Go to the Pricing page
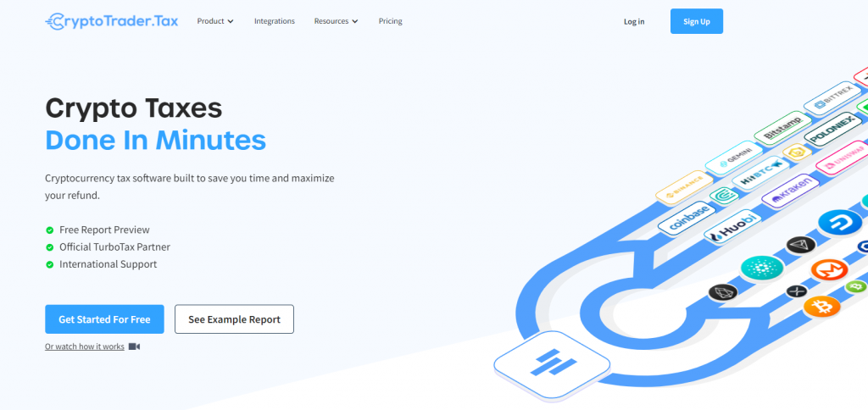 [390, 21]
